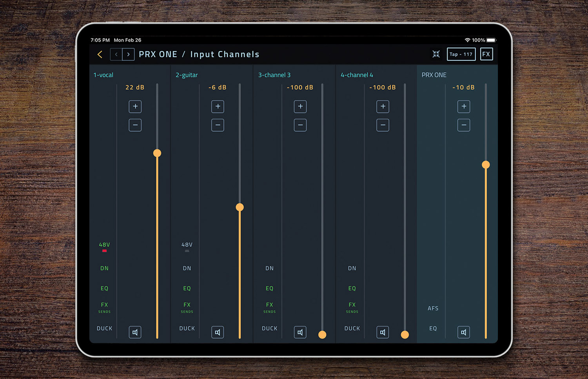Toggle 48V phantom power on 1-vocal
Viewport: 588px width, 379px height.
tap(104, 247)
